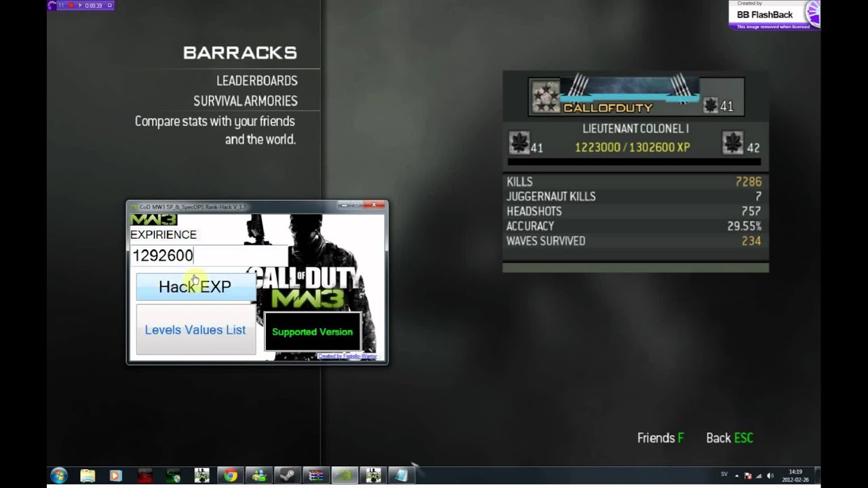This screenshot has height=488, width=868.
Task: Click the Friends F prompt
Action: [660, 438]
